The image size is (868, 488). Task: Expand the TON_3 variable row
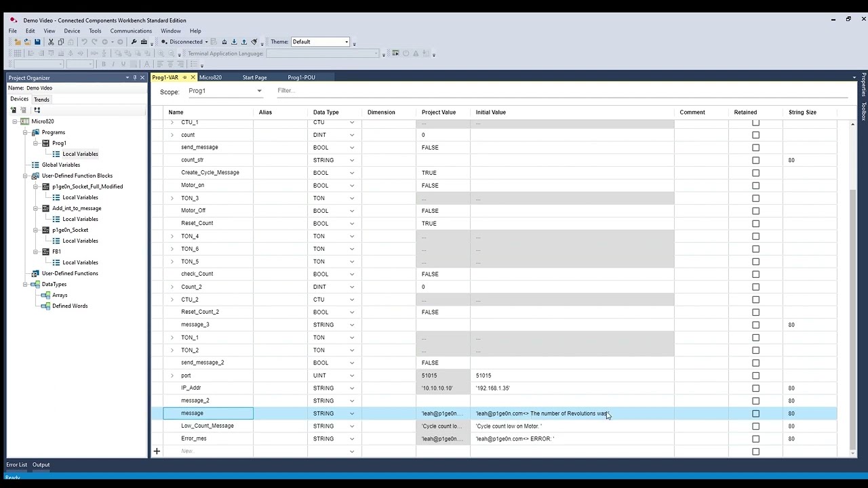coord(172,198)
